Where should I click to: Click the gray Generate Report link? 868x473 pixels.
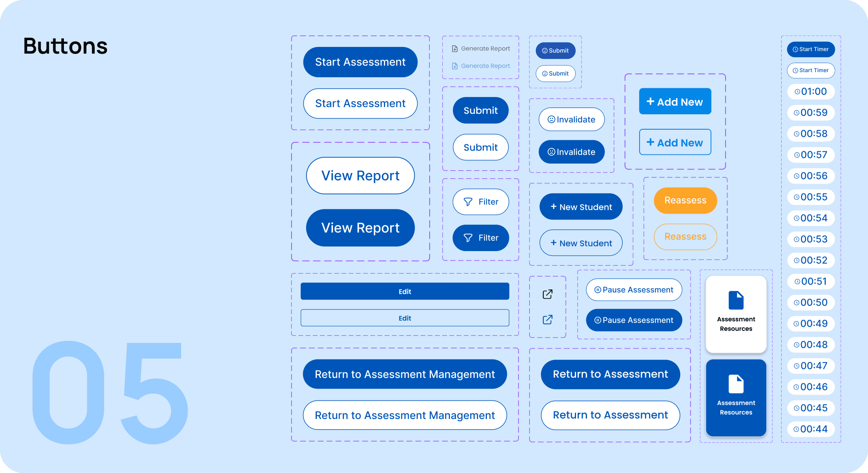coord(481,48)
